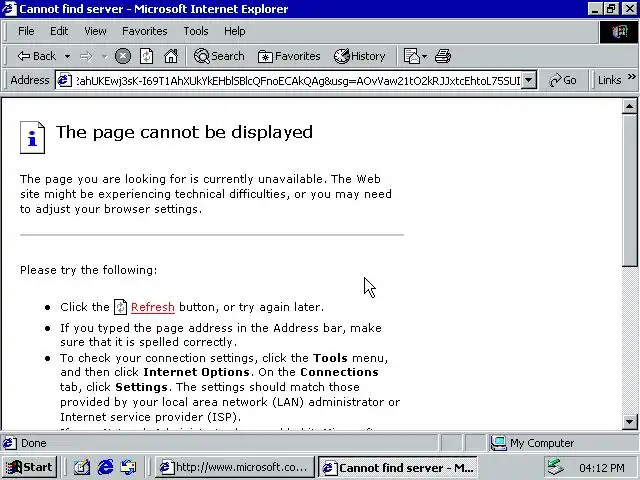Click the Refresh link in the page

click(153, 307)
